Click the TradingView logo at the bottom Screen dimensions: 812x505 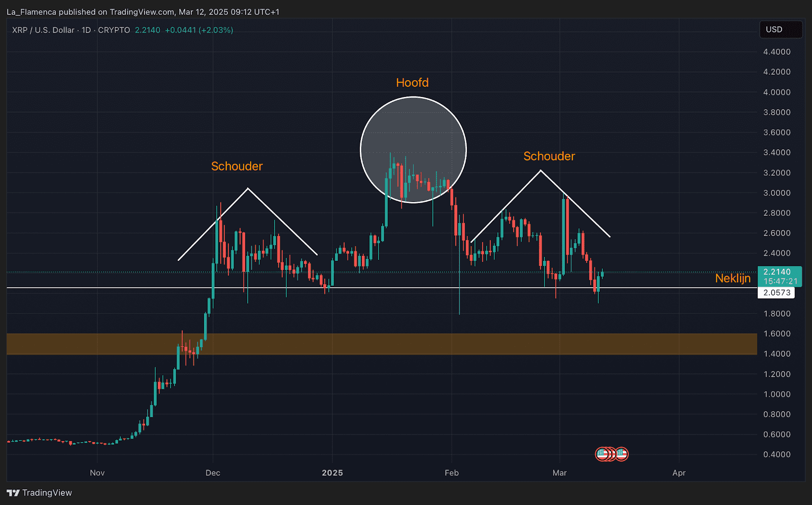(x=39, y=493)
